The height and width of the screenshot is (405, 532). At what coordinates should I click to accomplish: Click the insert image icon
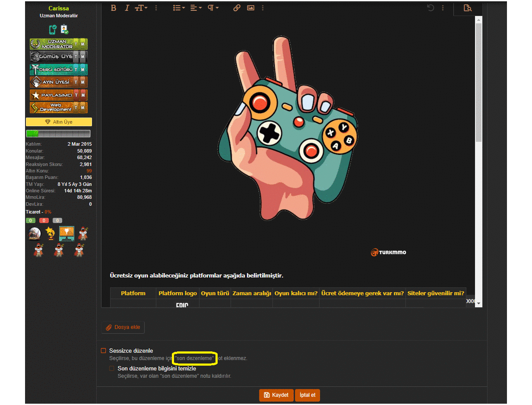250,8
